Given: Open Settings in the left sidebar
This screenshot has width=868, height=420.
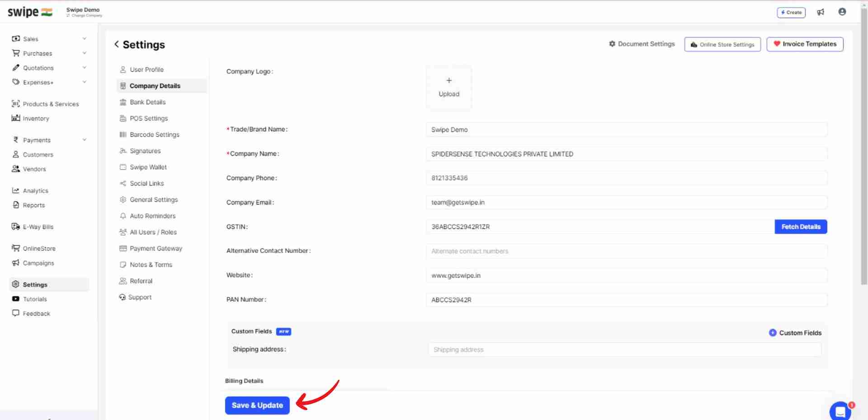Looking at the screenshot, I should (x=49, y=285).
